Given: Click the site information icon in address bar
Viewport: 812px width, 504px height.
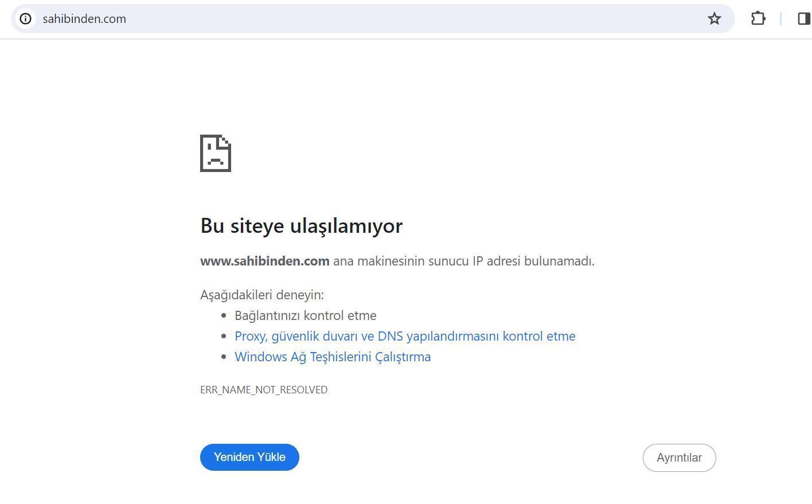Looking at the screenshot, I should tap(25, 18).
